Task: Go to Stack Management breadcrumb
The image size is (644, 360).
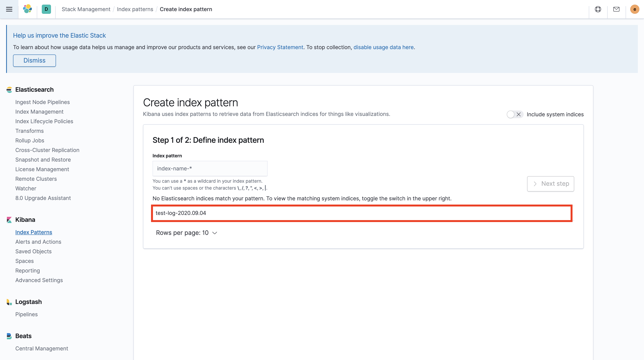Action: (86, 9)
